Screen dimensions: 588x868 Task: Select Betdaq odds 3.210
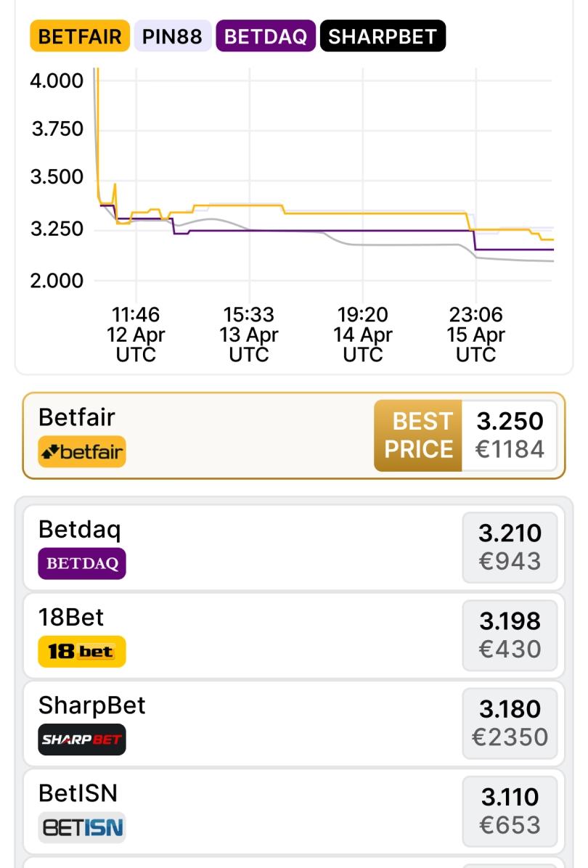510,547
